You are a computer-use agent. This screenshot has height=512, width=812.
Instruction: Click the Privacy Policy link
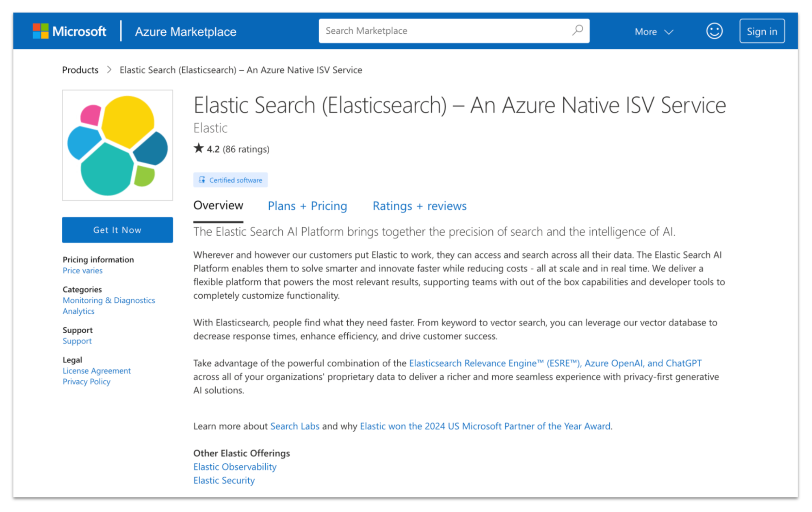click(x=86, y=381)
